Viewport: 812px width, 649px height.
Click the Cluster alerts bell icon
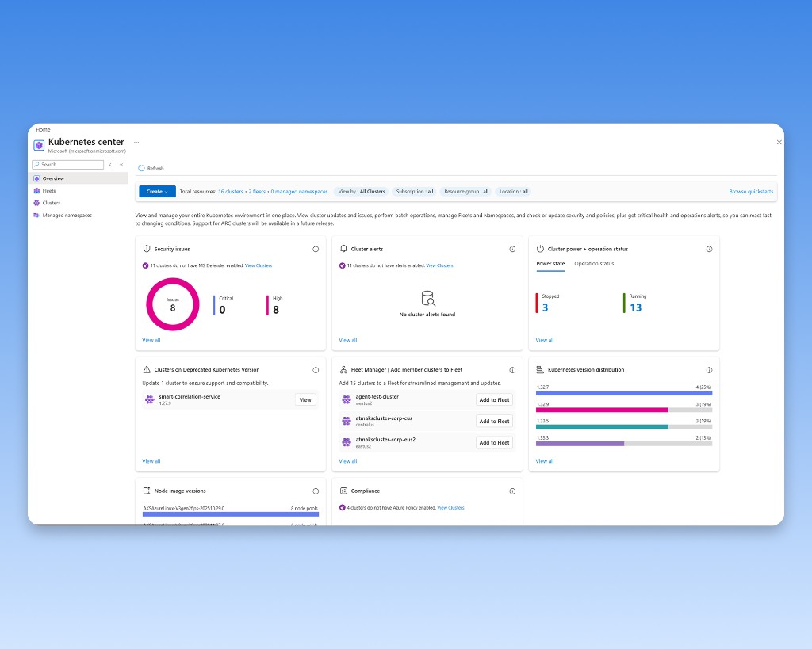pos(343,249)
